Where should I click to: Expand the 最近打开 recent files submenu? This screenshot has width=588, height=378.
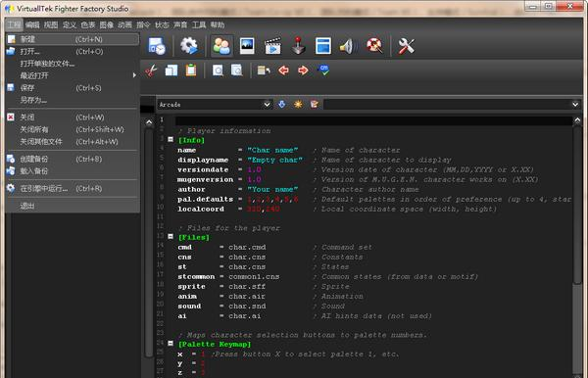(72, 75)
